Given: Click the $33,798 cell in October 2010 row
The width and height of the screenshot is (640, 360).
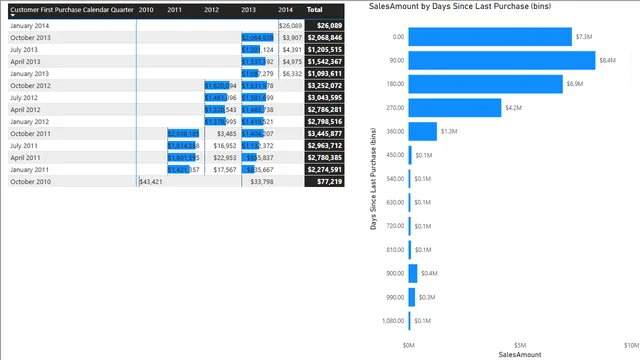Looking at the screenshot, I should (x=262, y=182).
